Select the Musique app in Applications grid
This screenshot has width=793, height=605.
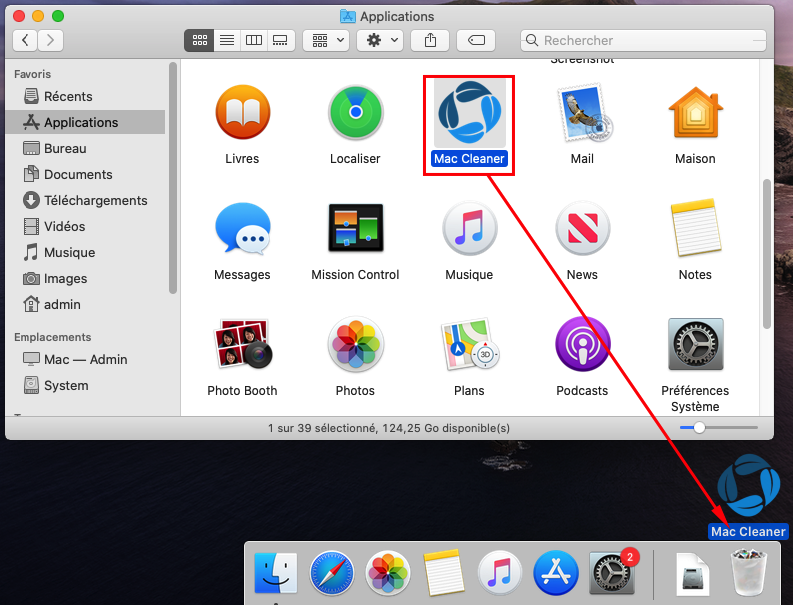click(469, 228)
